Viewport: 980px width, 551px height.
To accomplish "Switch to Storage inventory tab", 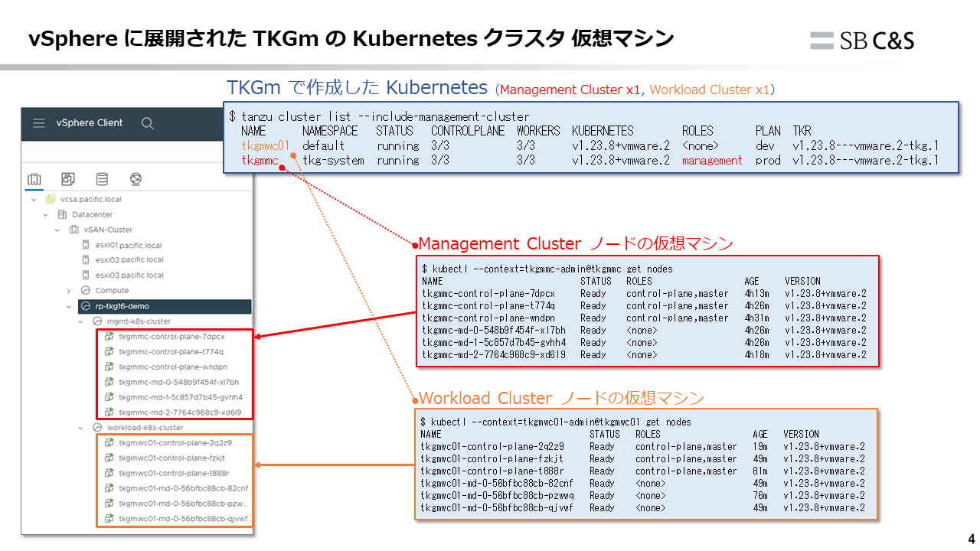I will (102, 179).
